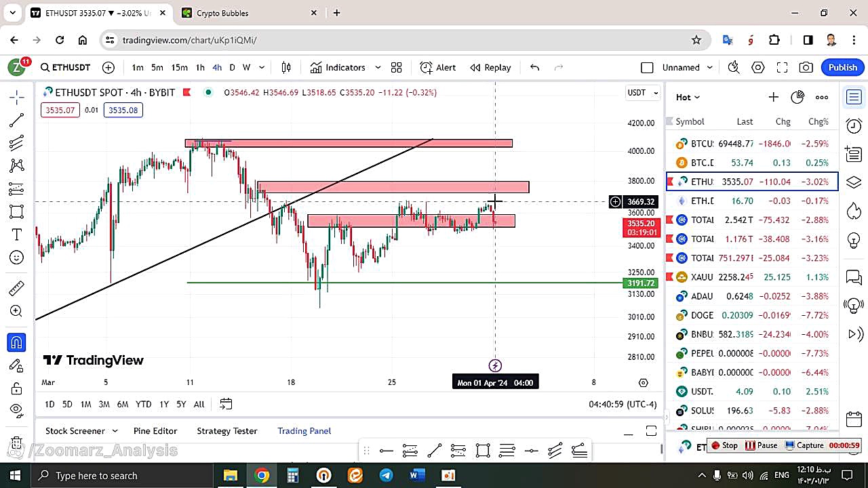Image resolution: width=868 pixels, height=488 pixels.
Task: Activate the zoom in tool
Action: (17, 311)
